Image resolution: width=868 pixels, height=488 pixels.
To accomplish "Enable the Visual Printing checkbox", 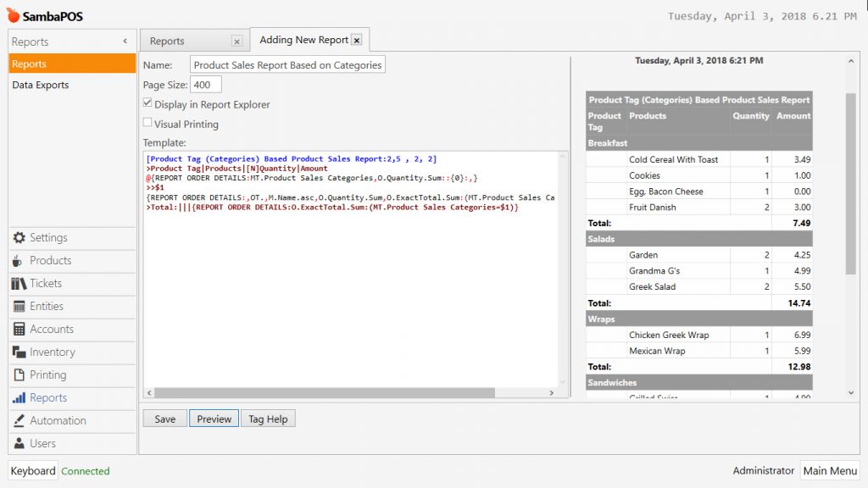I will pos(147,123).
